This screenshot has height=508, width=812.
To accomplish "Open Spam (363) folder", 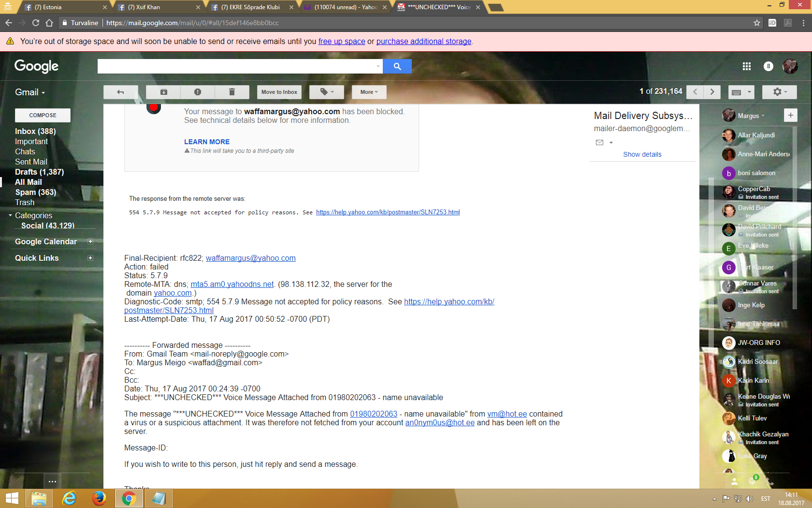I will pos(36,192).
